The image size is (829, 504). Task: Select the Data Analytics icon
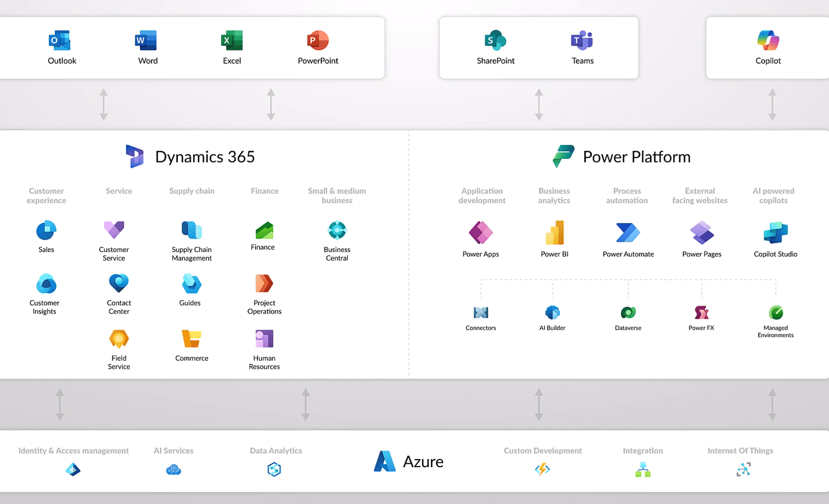click(x=274, y=470)
